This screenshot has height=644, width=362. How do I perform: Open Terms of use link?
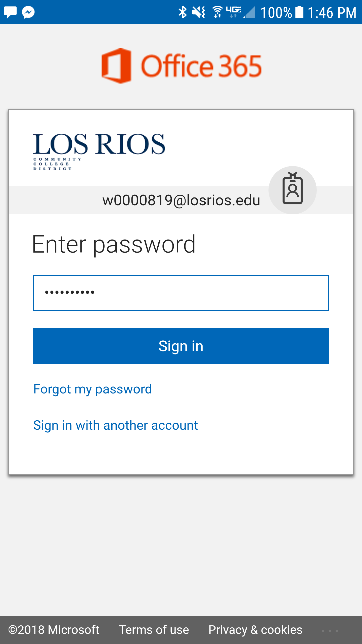pos(154,630)
